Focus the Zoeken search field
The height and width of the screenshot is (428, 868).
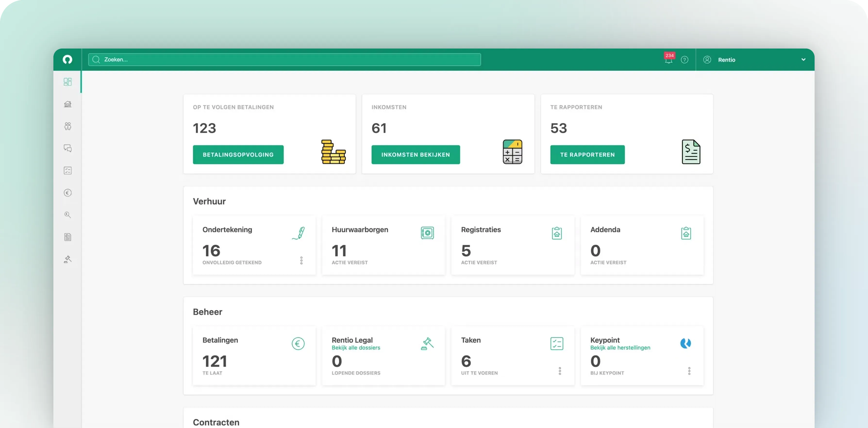[x=284, y=60]
